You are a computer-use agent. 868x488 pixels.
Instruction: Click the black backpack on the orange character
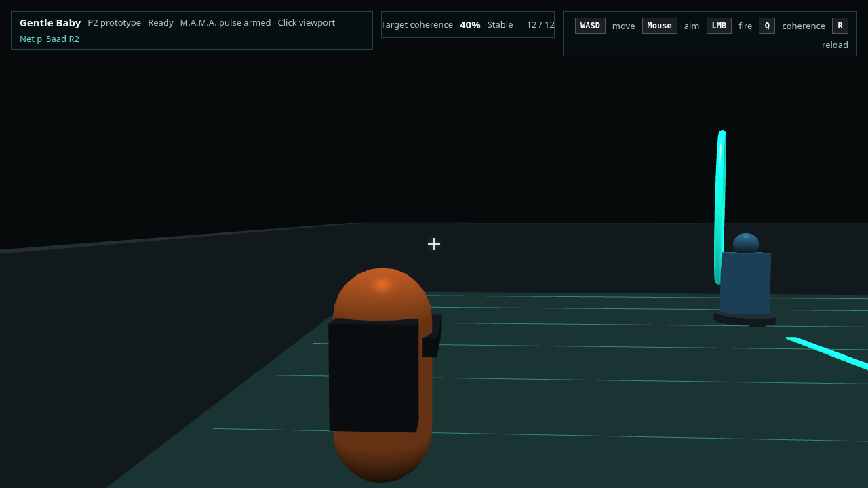[374, 375]
